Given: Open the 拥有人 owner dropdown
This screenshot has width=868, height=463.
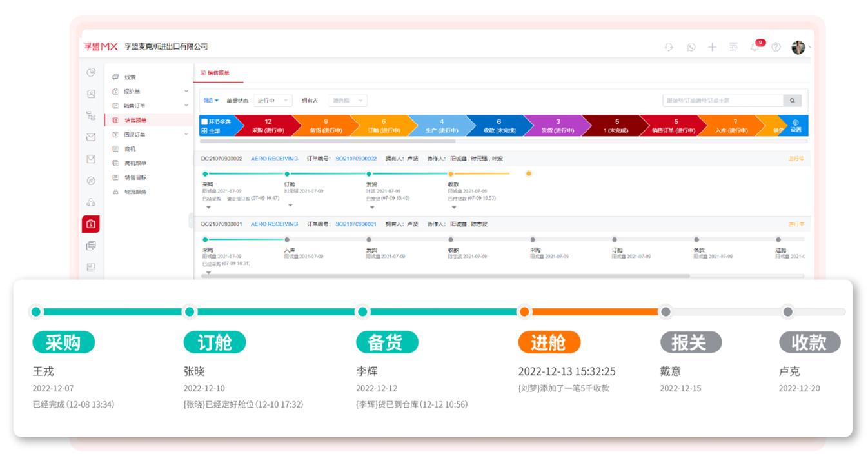Looking at the screenshot, I should (348, 100).
